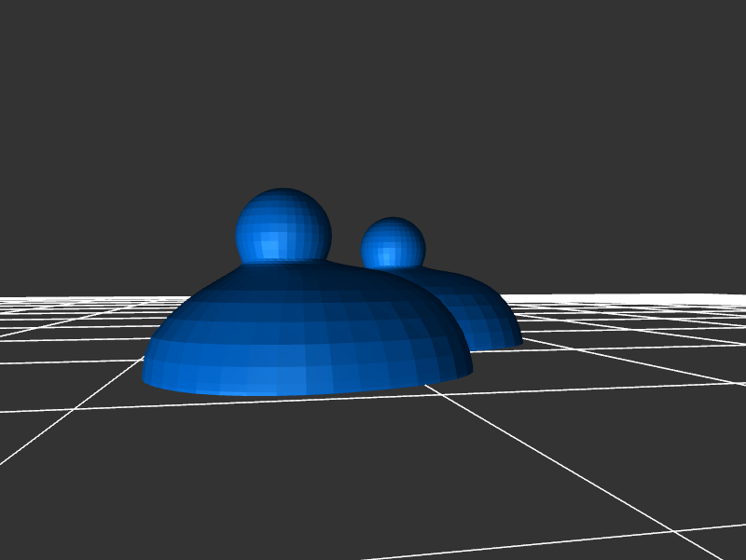Click the bright highlight on the large sphere
Image resolution: width=746 pixels, height=560 pixels.
tap(270, 247)
